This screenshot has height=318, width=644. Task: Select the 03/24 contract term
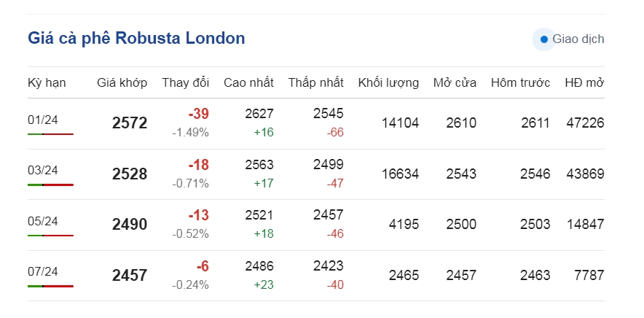(43, 171)
